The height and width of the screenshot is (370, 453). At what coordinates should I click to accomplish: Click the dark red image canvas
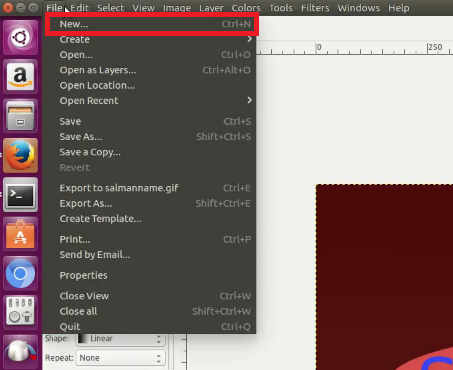point(384,277)
